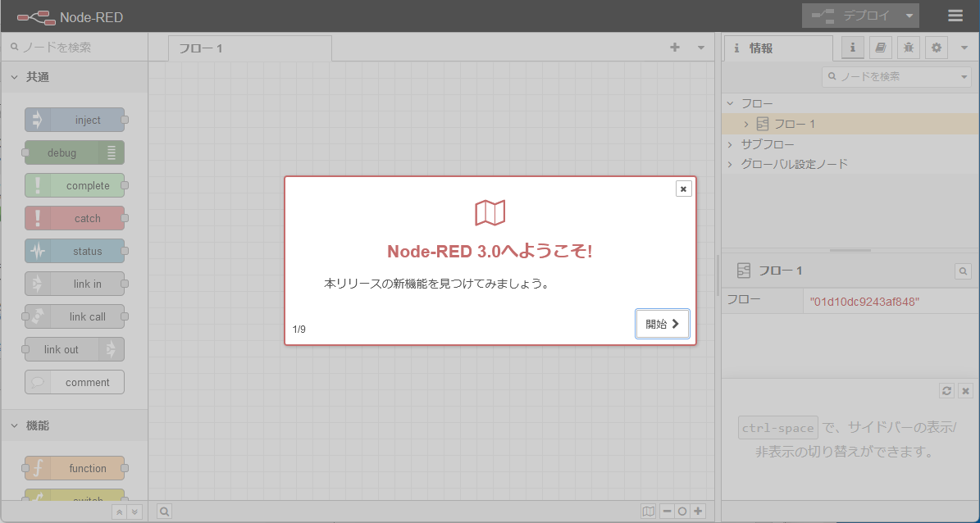Viewport: 980px width, 523px height.
Task: Zoom in with the plus button
Action: click(x=698, y=512)
